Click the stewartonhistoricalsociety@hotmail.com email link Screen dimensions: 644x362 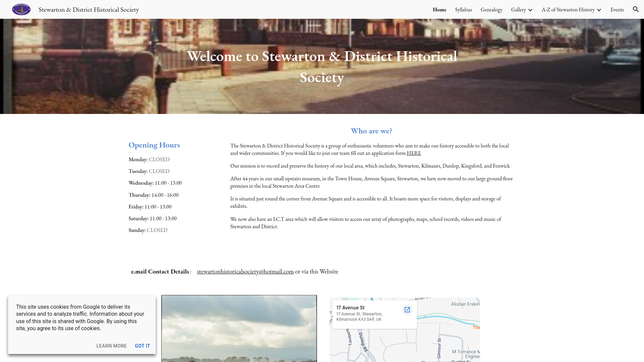[x=245, y=271]
